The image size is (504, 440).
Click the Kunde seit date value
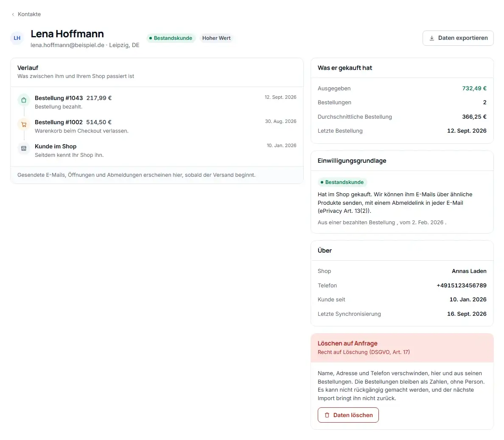pos(468,299)
